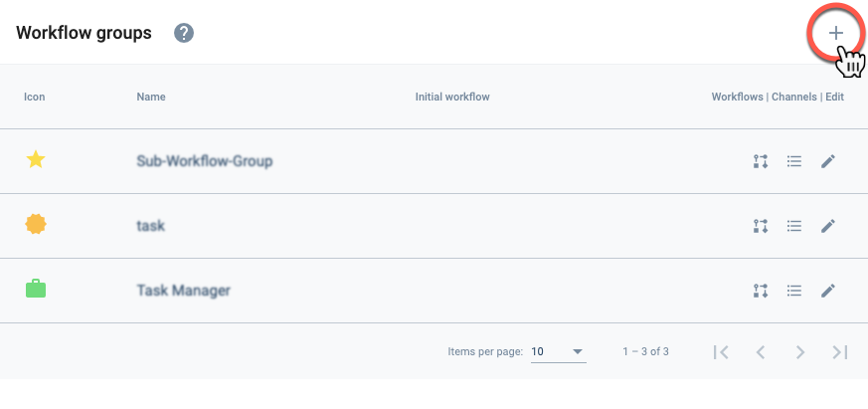
Task: Add a new workflow group with plus icon
Action: pos(835,33)
